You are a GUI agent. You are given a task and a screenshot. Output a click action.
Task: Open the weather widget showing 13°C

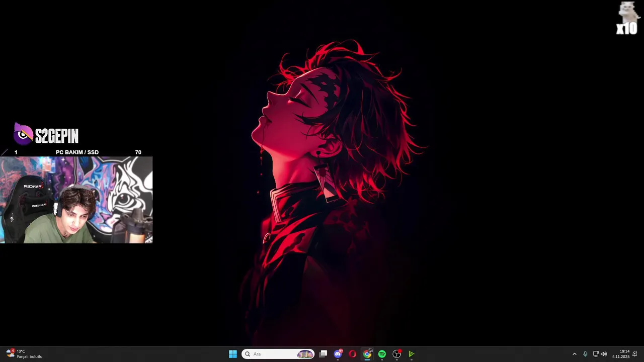pos(24,354)
